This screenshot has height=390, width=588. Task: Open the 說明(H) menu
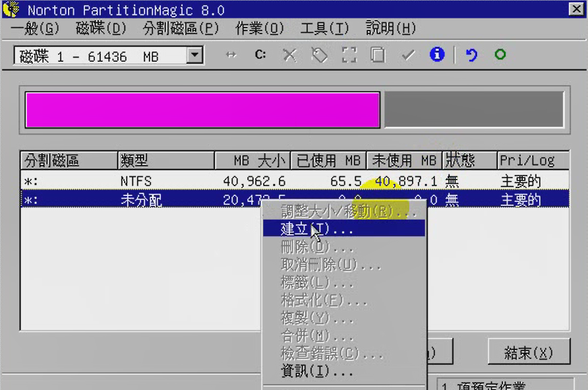(x=391, y=28)
